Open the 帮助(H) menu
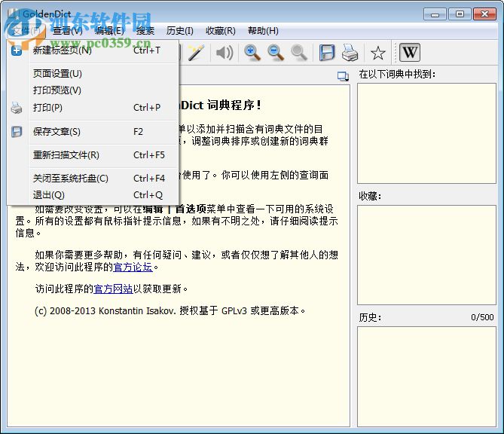504x434 pixels. [263, 31]
